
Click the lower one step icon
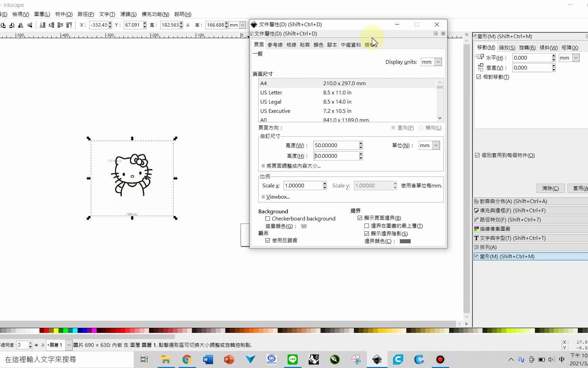click(x=51, y=25)
